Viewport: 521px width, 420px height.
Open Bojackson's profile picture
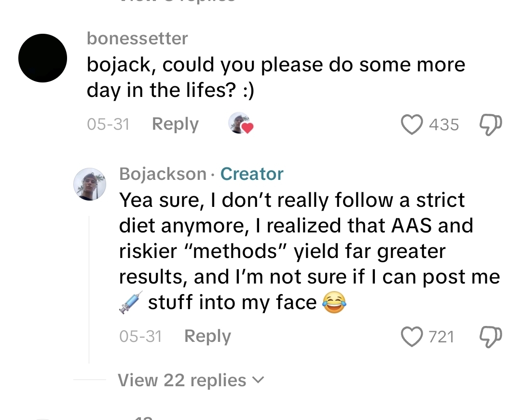click(90, 184)
